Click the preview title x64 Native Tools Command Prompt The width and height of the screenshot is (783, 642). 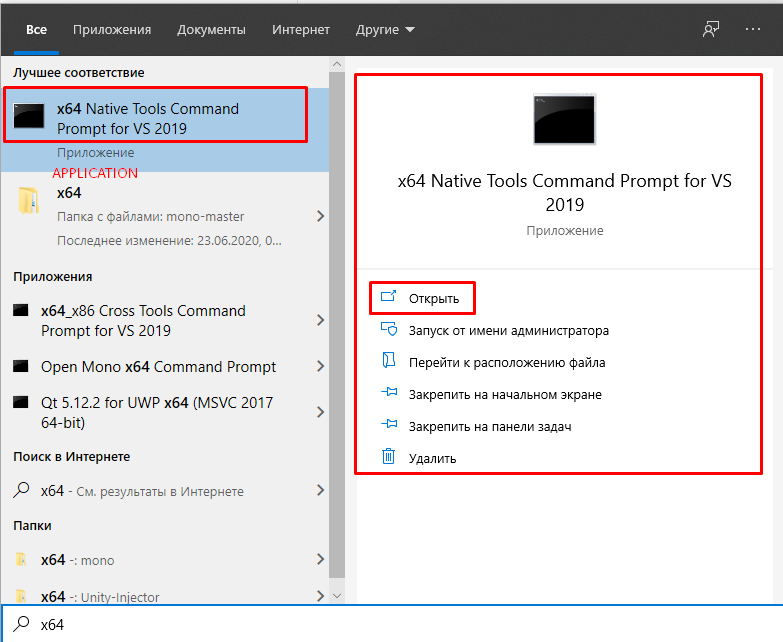(x=564, y=192)
